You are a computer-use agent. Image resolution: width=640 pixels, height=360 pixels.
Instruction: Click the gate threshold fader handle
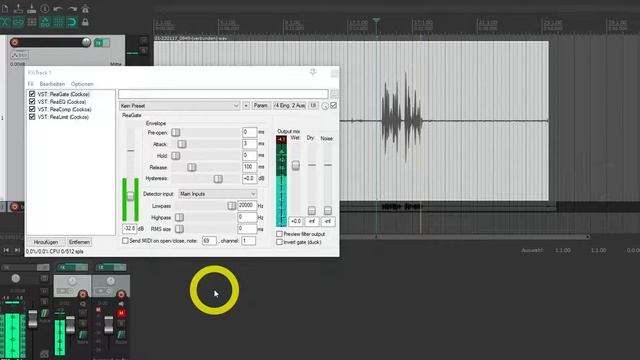pos(130,196)
